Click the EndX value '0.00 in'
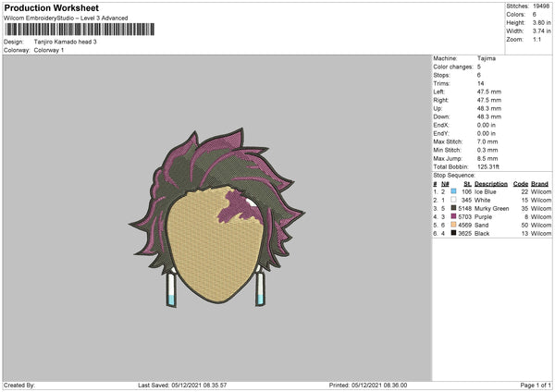Screen dimensions: 555x392 point(487,125)
